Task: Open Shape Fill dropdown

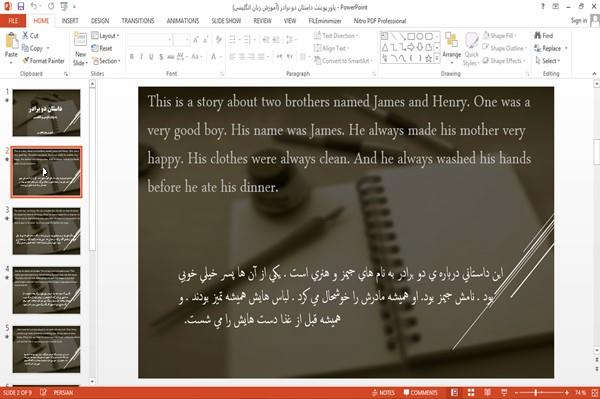Action: [x=499, y=36]
